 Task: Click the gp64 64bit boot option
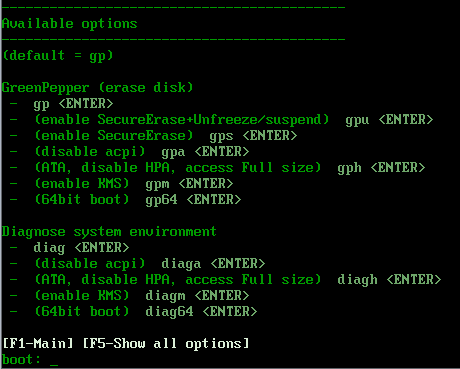tap(138, 200)
